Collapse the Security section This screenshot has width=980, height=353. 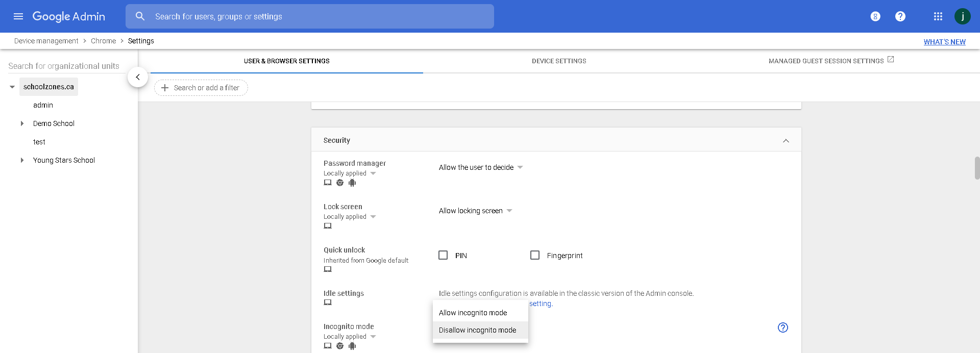pyautogui.click(x=786, y=140)
